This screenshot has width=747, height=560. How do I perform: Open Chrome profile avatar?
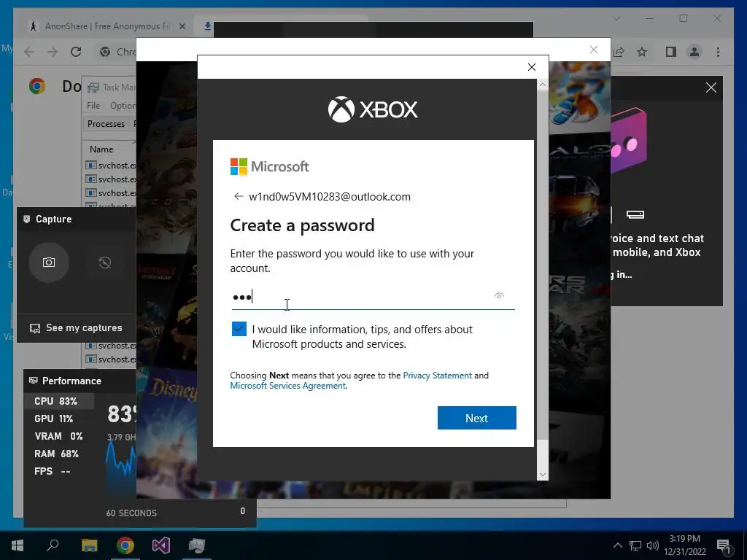pos(694,52)
